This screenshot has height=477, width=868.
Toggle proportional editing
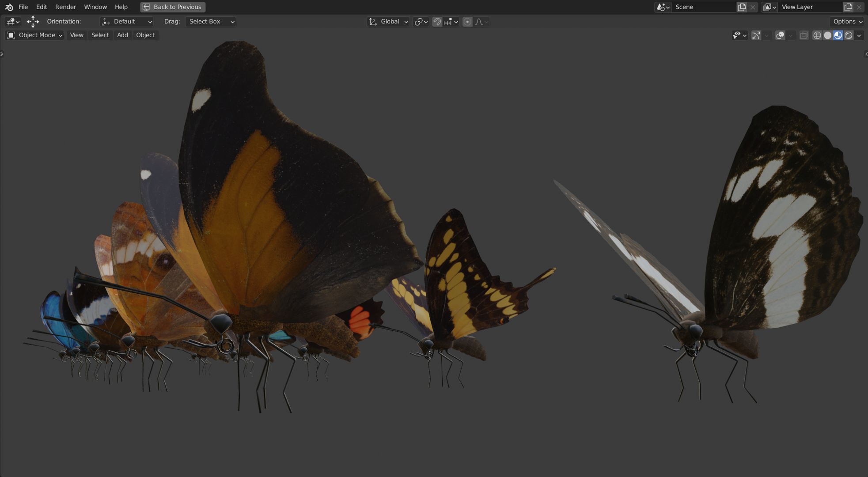(467, 22)
